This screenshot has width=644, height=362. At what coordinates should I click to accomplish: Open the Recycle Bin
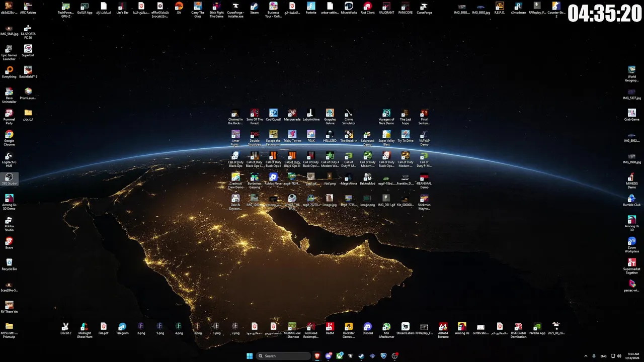click(9, 264)
